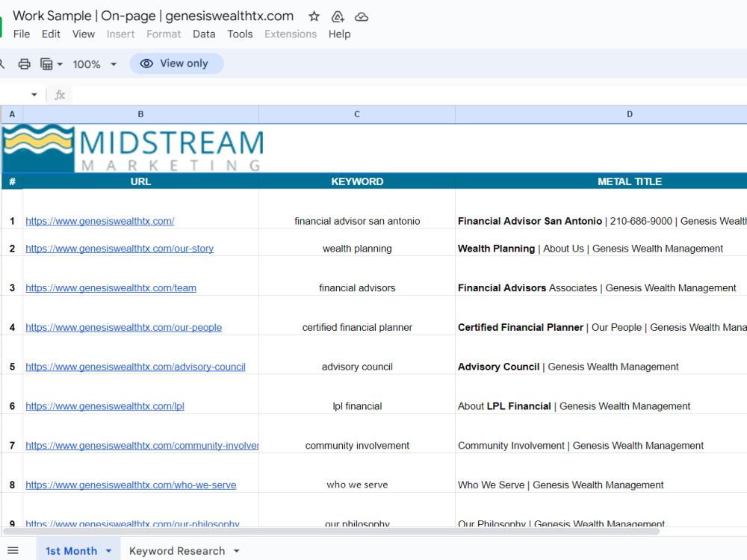This screenshot has width=747, height=560.
Task: Open the Help menu
Action: pos(339,34)
